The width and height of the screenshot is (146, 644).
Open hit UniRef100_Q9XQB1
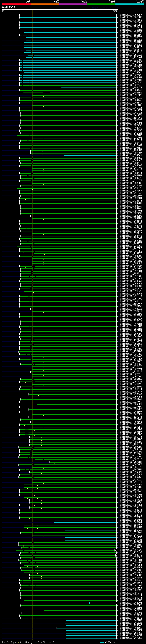tap(131, 25)
